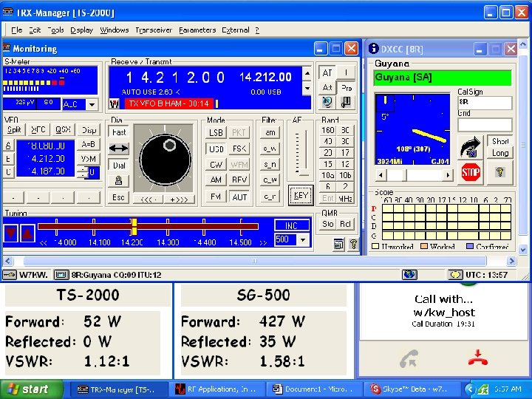Viewport: 532px width, 399px height.
Task: Open the Tools menu
Action: 55,30
